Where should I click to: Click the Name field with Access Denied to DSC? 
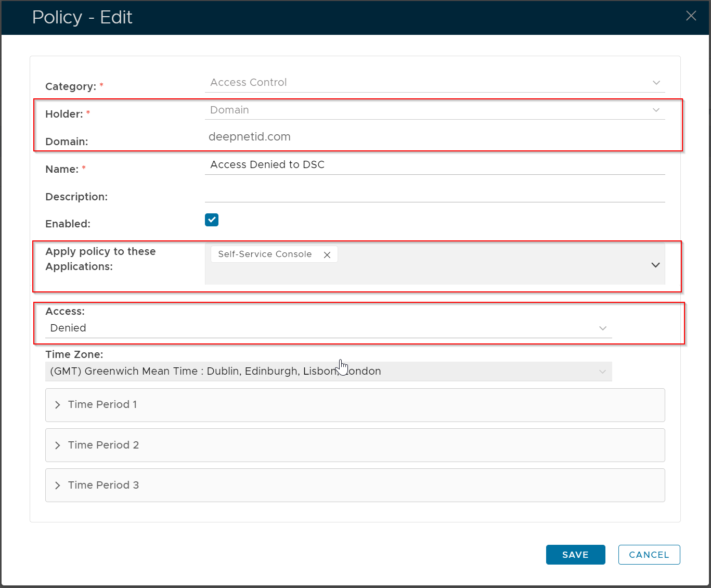434,165
